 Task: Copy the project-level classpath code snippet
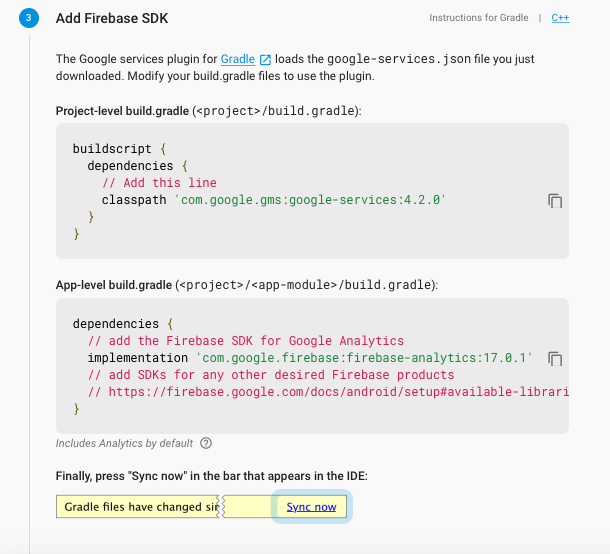coord(555,201)
